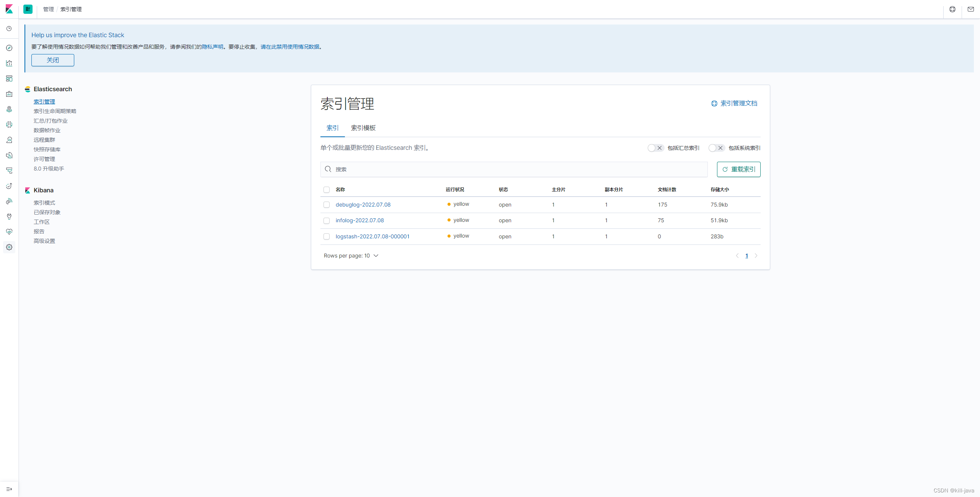Click the disable usage data link
980x497 pixels.
(290, 47)
